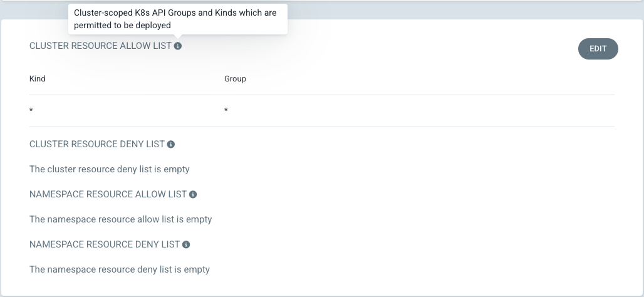Click the NAMESPACE RESOURCE DENY LIST heading
Image resolution: width=644 pixels, height=297 pixels.
105,244
